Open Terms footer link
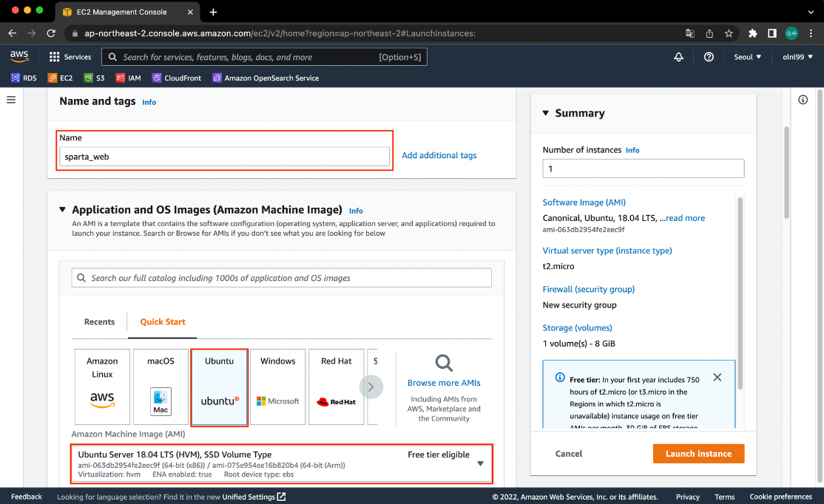Viewport: 824px width, 504px height. (724, 497)
